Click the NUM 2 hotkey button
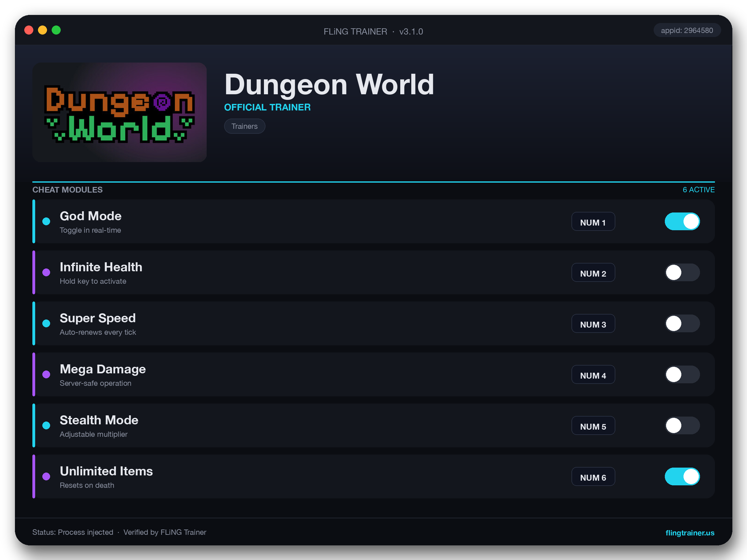The height and width of the screenshot is (560, 747). click(593, 273)
